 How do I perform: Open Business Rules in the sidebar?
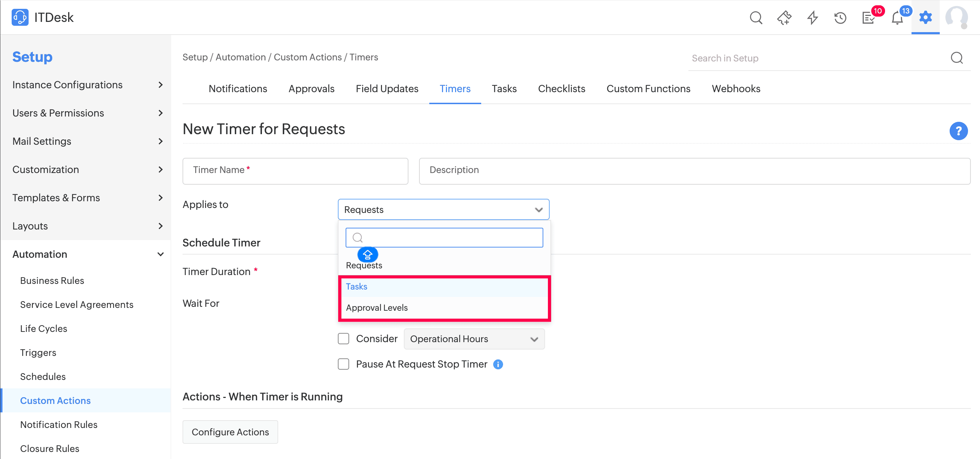pos(52,280)
